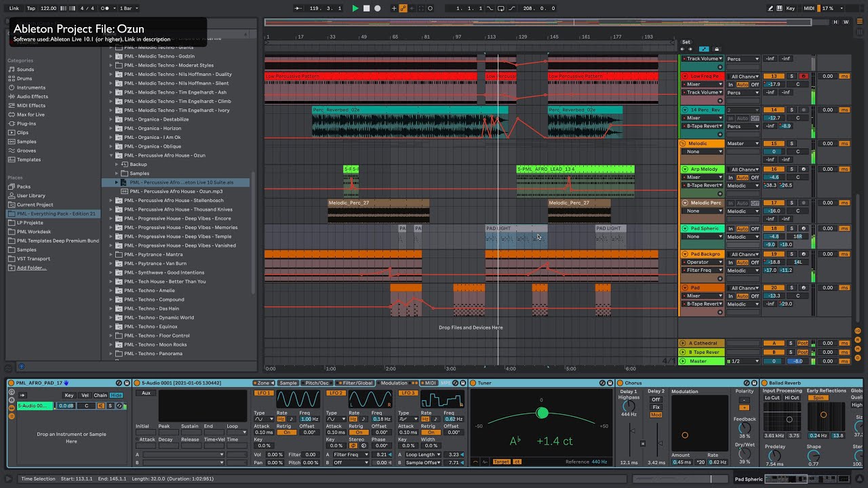Click the 122.00 tempo field

point(49,8)
